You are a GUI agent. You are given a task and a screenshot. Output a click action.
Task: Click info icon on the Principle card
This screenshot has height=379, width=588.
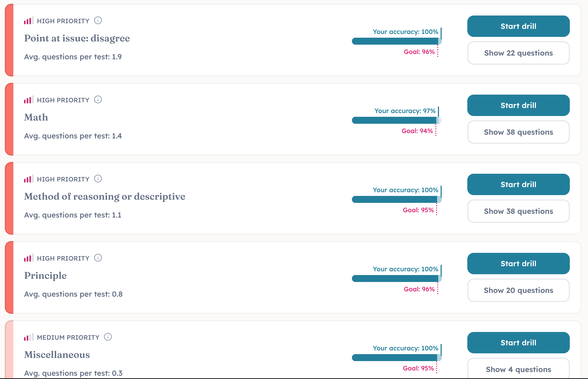[98, 258]
